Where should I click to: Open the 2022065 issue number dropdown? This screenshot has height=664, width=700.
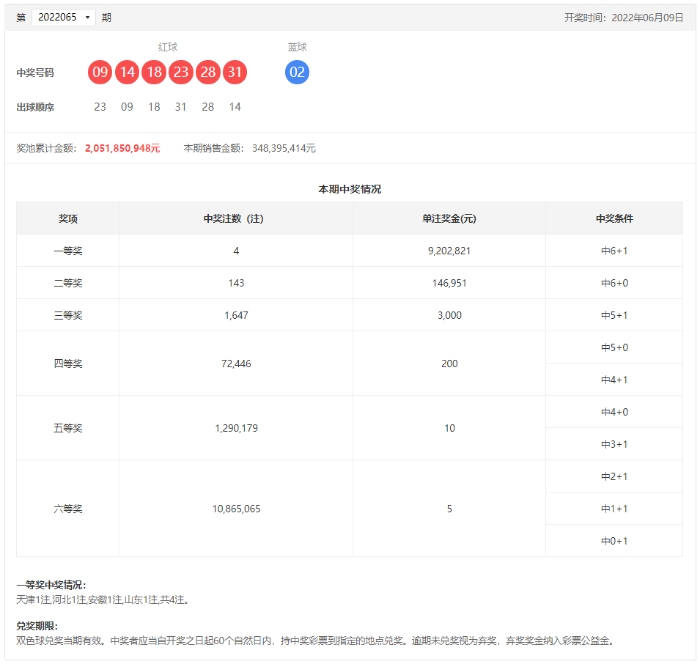pyautogui.click(x=64, y=17)
